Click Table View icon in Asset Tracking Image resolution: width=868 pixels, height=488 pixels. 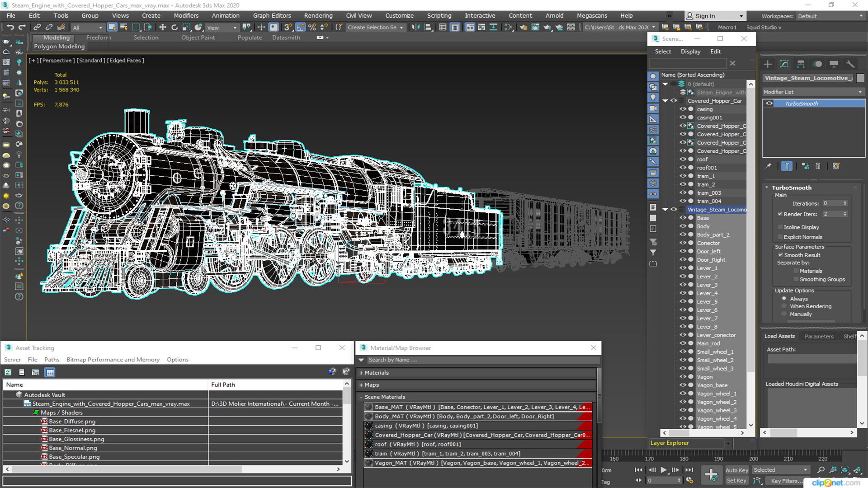[x=50, y=372]
